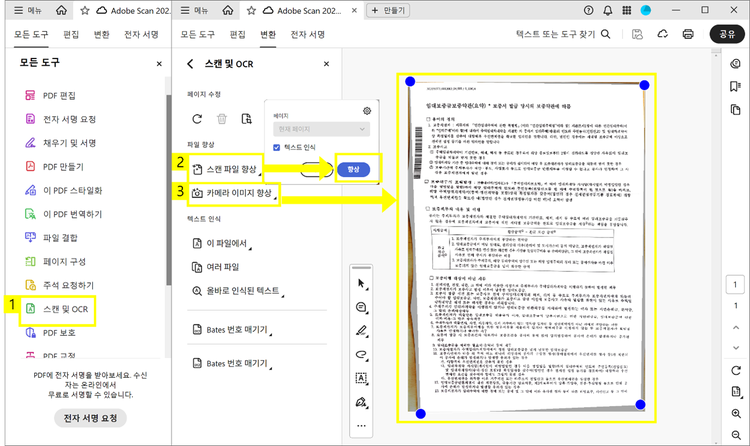
Task: Click 텍스트 또는 도구 찾기 search field
Action: (563, 34)
